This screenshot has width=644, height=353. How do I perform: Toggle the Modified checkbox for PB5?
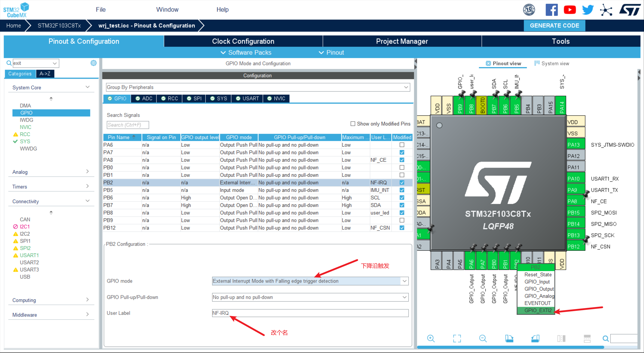click(402, 190)
